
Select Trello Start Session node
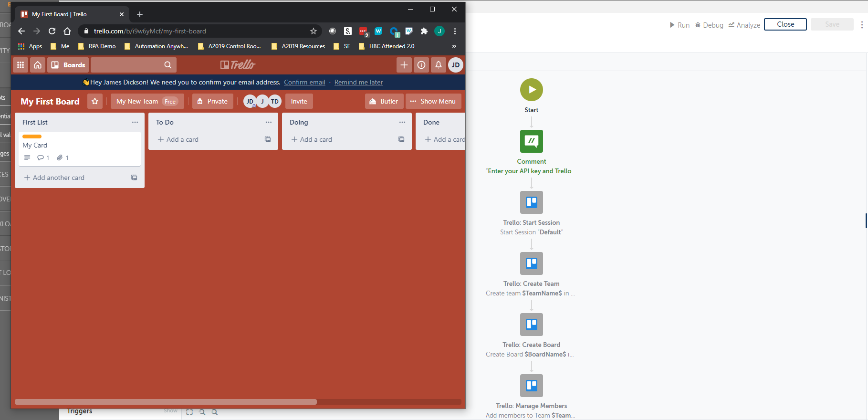pos(532,202)
